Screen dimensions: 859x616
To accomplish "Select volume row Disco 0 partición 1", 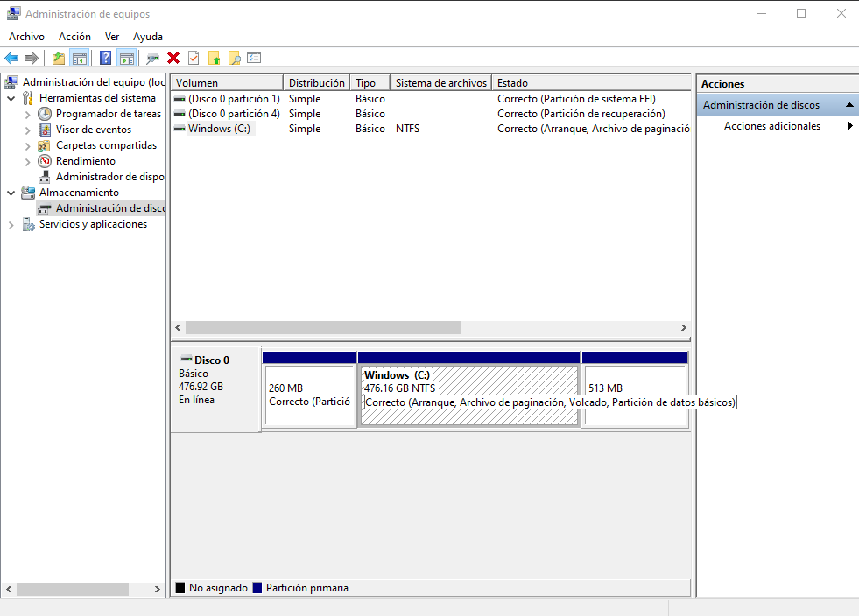I will tap(431, 99).
